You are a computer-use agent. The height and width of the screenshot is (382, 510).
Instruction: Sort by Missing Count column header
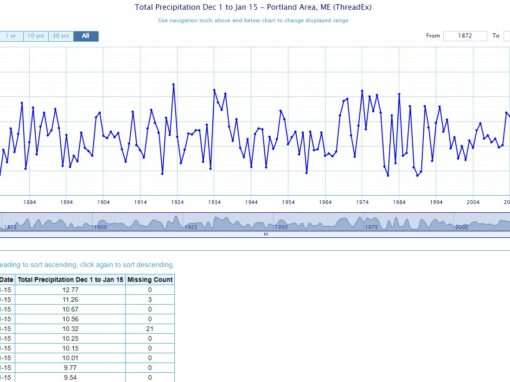tap(150, 280)
